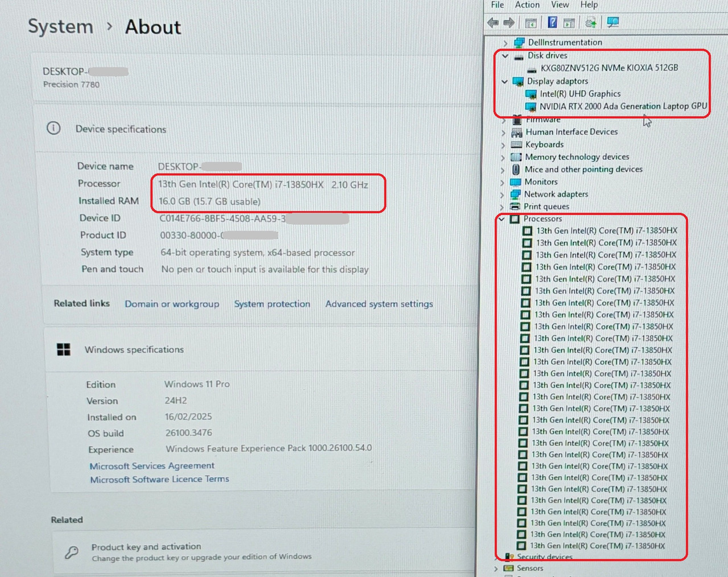Expand the DellInstrumentation node
728x577 pixels.
[505, 43]
